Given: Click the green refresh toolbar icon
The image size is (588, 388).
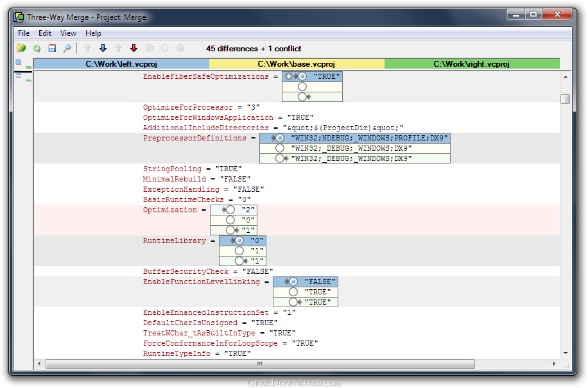Looking at the screenshot, I should pos(37,48).
